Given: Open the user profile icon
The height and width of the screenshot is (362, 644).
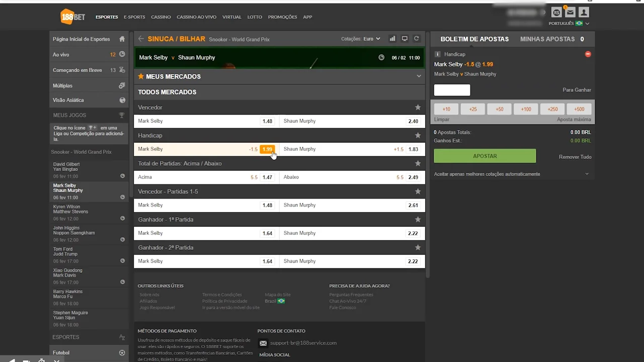Looking at the screenshot, I should point(584,13).
